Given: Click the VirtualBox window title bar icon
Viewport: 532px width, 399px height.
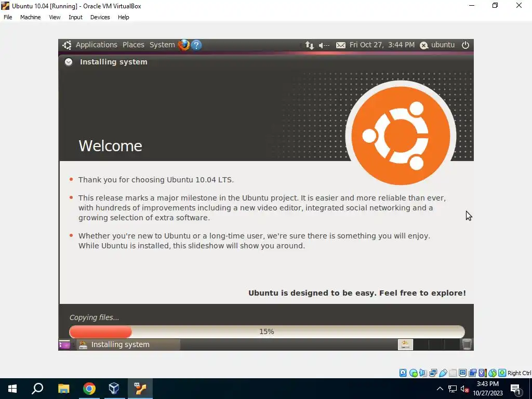Looking at the screenshot, I should coord(5,6).
